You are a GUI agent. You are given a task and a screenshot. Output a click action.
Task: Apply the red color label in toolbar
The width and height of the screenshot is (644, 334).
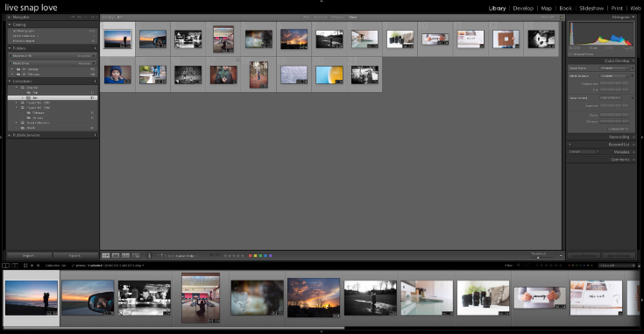point(250,255)
